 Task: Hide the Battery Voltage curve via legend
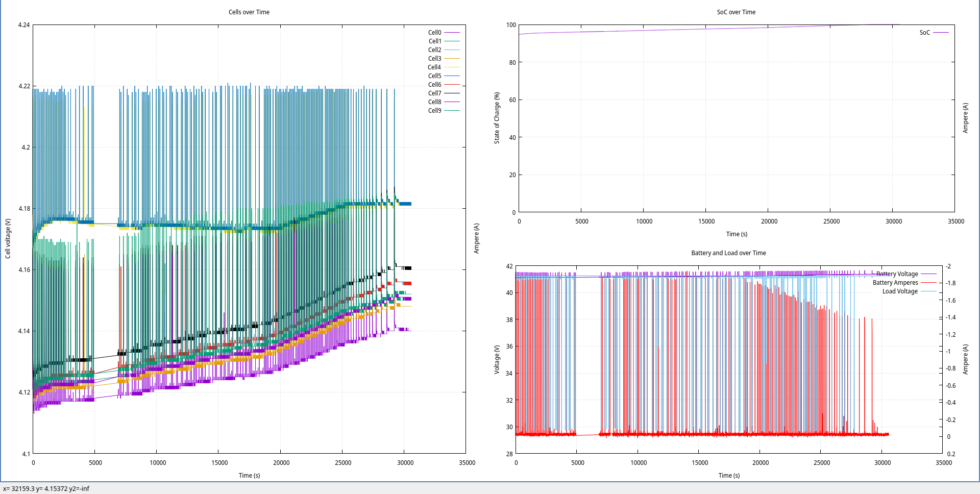[x=906, y=274]
